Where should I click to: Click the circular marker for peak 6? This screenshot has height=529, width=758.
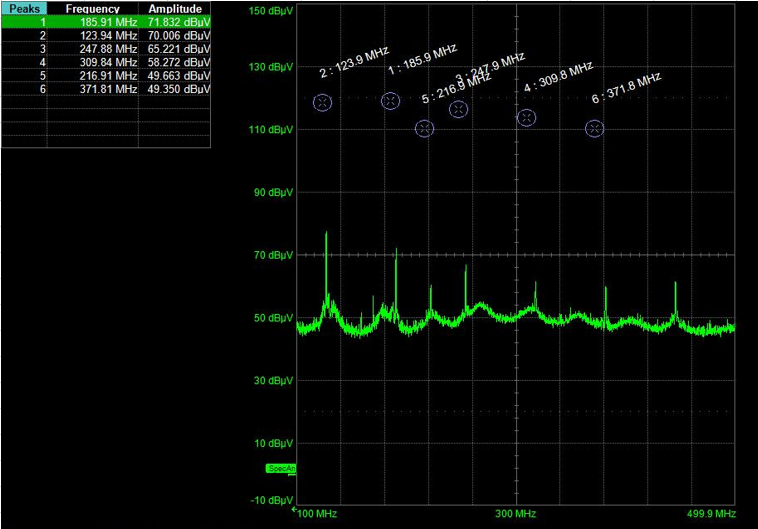[x=595, y=129]
